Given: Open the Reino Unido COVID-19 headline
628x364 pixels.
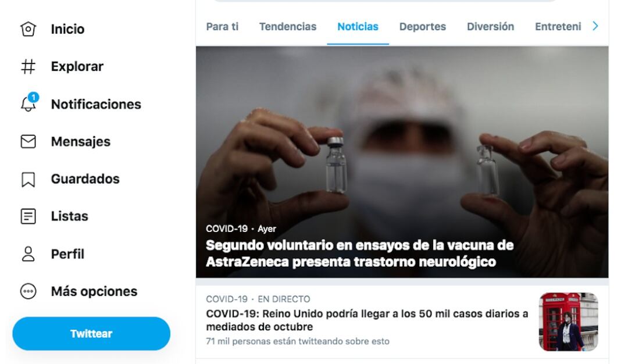Looking at the screenshot, I should 367,320.
